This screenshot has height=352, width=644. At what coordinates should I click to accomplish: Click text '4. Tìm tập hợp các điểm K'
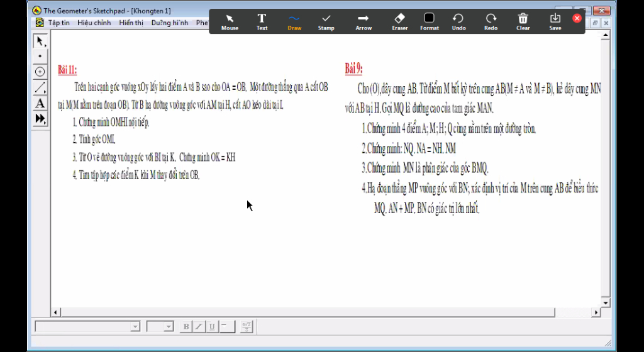click(106, 175)
